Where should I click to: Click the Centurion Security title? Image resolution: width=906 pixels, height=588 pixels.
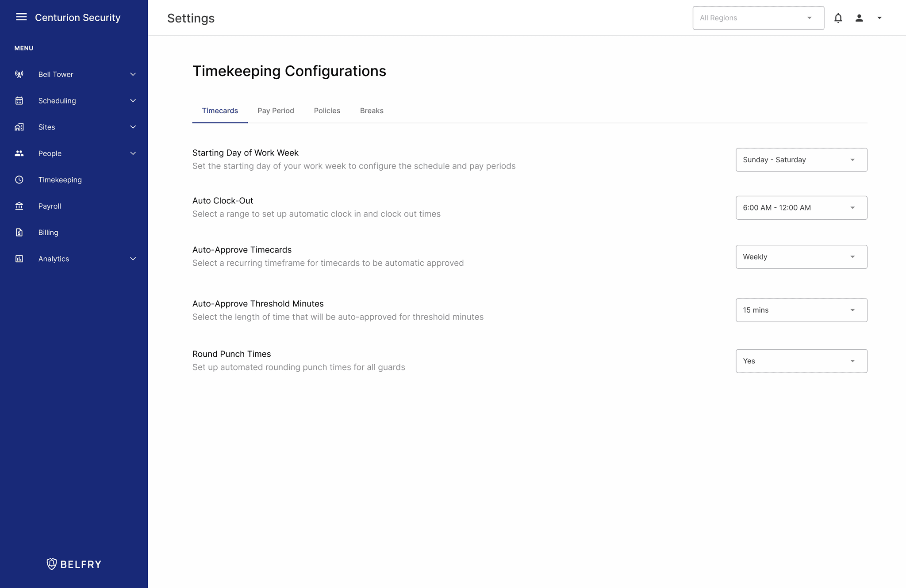click(77, 17)
